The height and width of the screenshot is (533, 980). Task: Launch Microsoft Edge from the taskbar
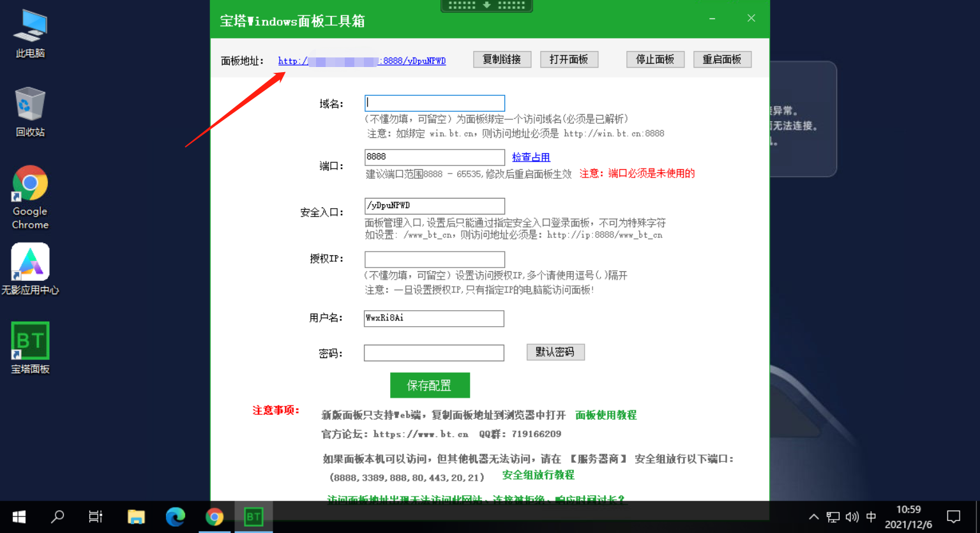176,517
